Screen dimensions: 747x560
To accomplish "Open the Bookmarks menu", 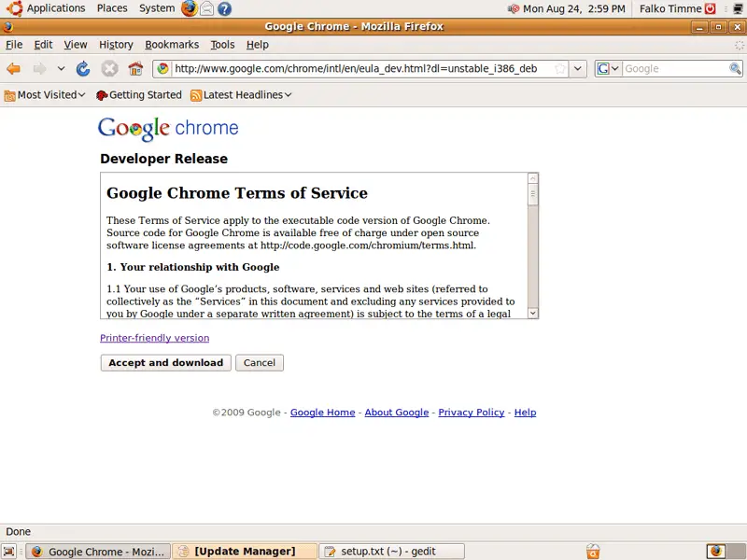I will [x=172, y=45].
